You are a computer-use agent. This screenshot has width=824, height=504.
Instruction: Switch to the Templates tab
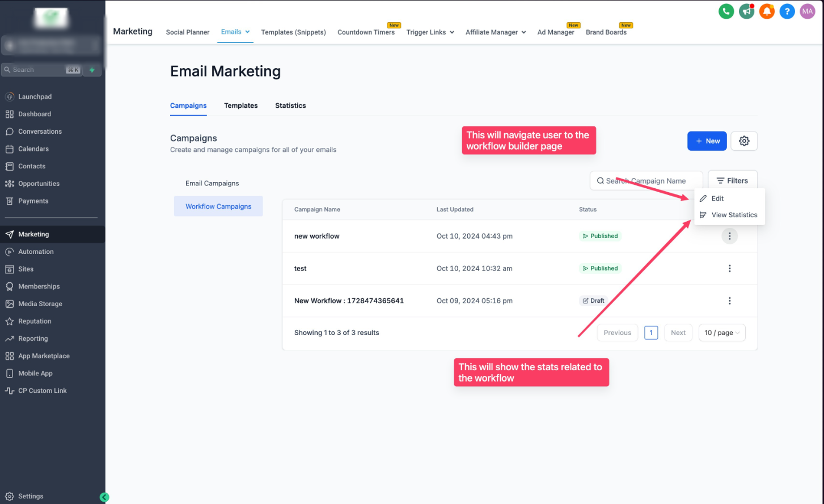(x=241, y=105)
